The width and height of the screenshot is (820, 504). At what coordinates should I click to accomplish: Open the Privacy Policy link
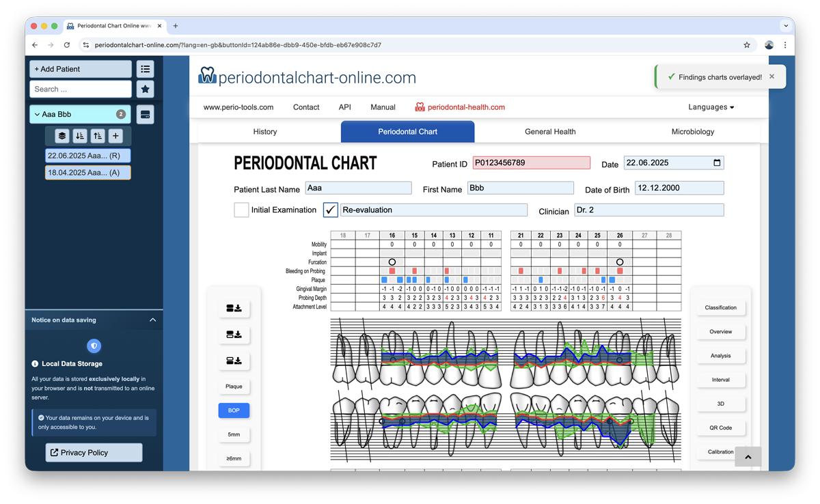[94, 452]
